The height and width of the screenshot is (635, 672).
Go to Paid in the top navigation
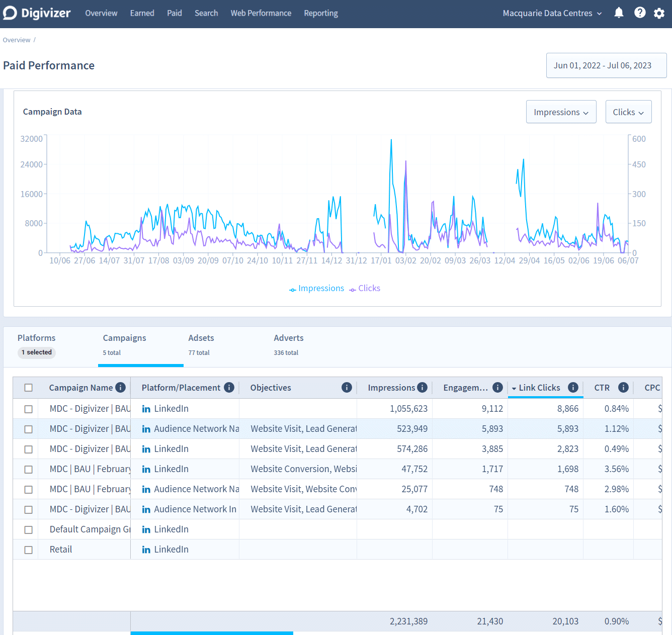tap(175, 13)
